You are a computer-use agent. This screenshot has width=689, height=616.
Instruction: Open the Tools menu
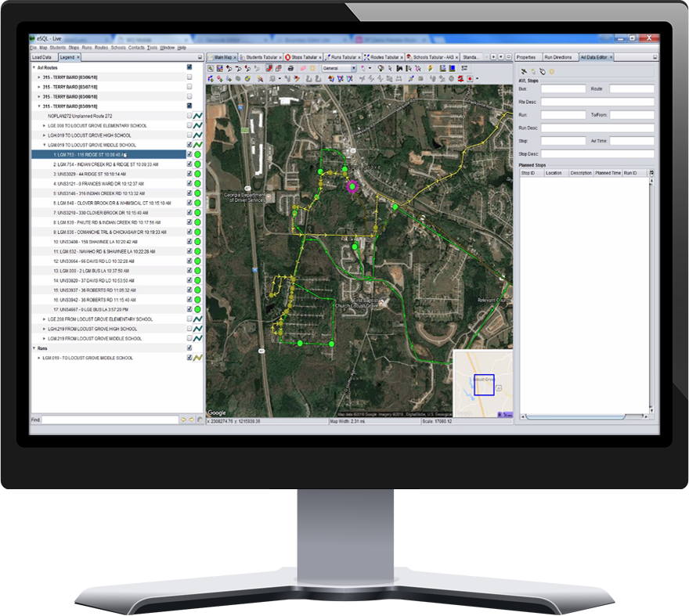(152, 48)
